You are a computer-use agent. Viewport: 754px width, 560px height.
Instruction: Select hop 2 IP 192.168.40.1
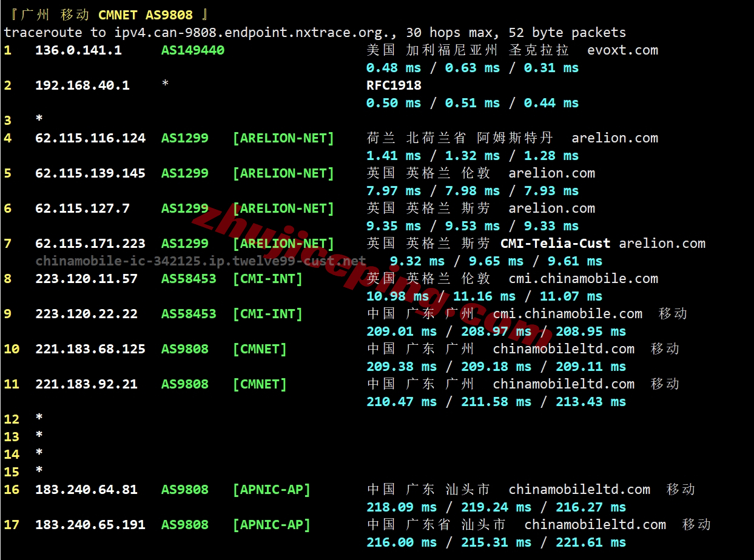pos(82,85)
